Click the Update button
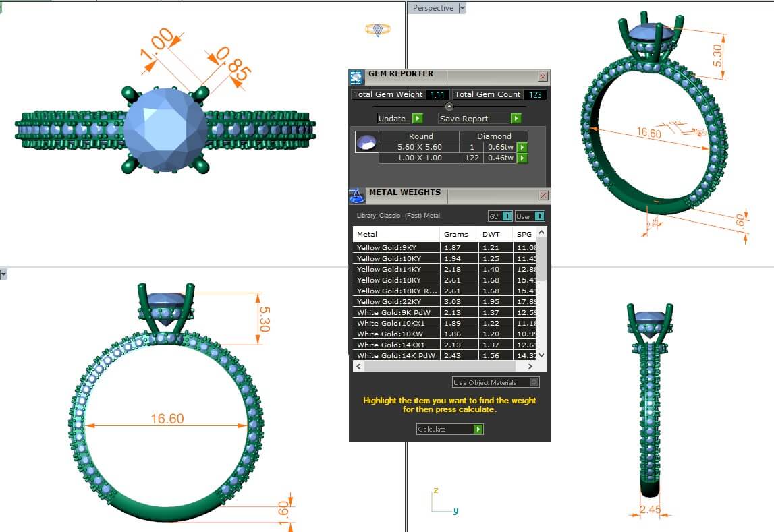 [393, 119]
